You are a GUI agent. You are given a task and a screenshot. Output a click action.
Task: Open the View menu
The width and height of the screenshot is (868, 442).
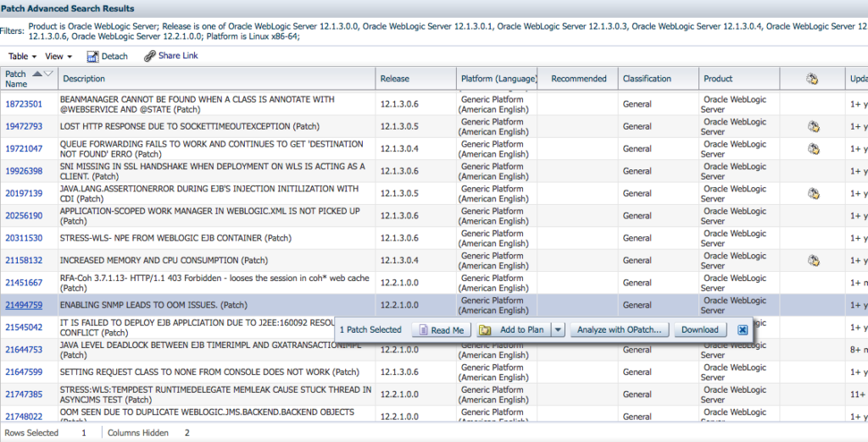point(58,57)
